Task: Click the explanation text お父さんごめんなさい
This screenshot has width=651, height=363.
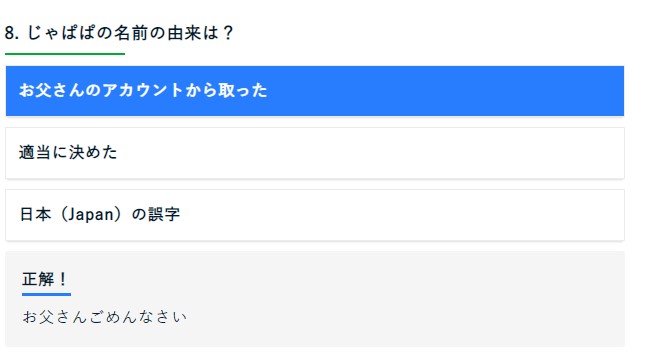Action: coord(105,317)
